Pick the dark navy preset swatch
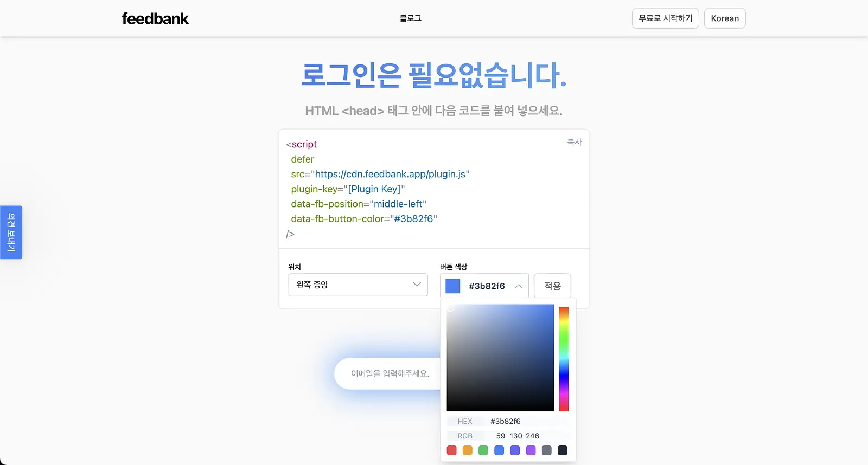Viewport: 868px width, 465px height. [x=563, y=450]
